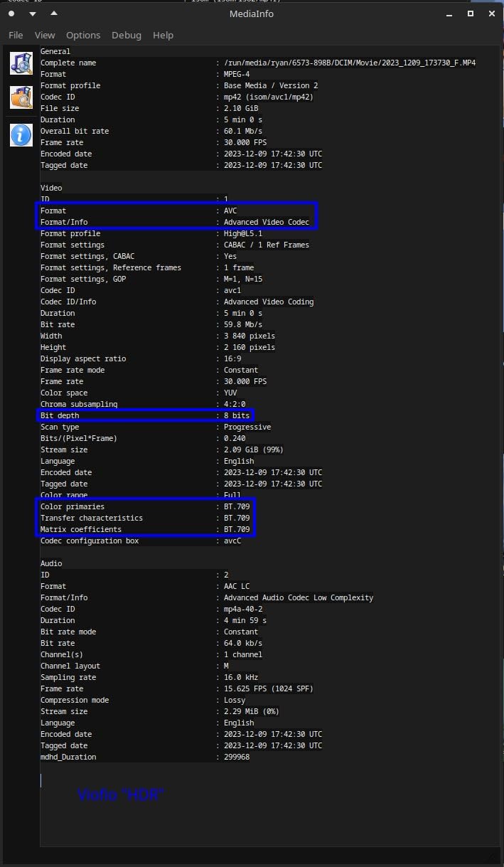The height and width of the screenshot is (867, 504).
Task: Select the 4:2:0 chroma subsampling value
Action: 235,404
